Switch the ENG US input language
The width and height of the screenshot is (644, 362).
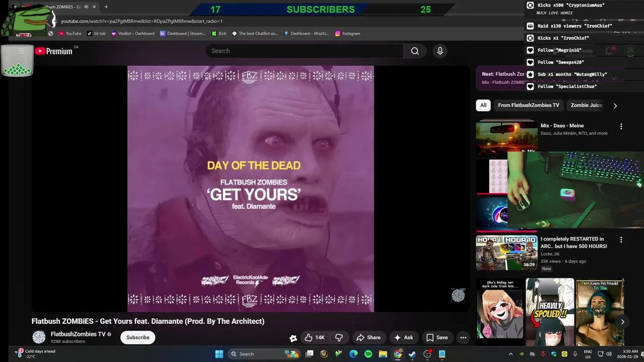pos(588,354)
